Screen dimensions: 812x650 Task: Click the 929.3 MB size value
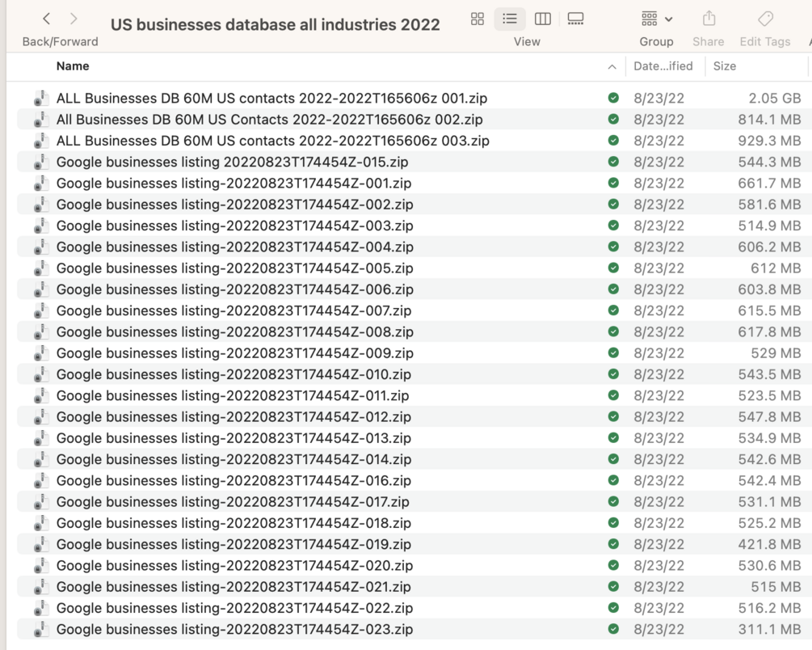pyautogui.click(x=769, y=141)
